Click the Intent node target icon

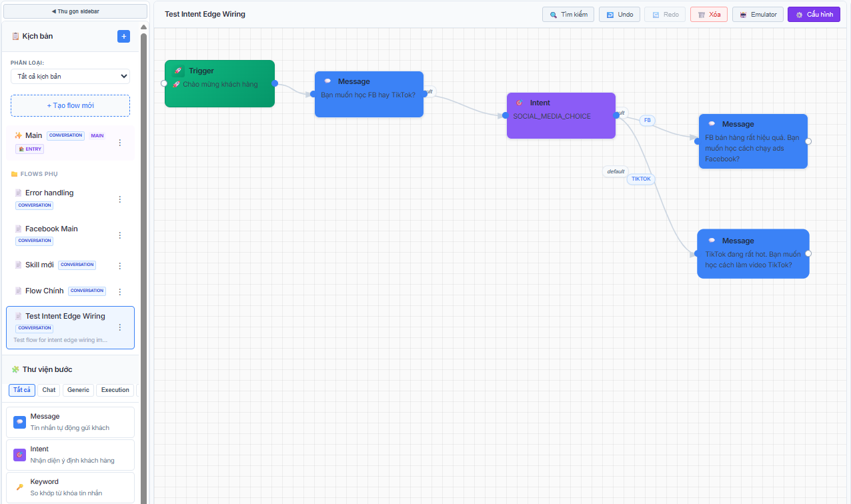click(x=519, y=103)
